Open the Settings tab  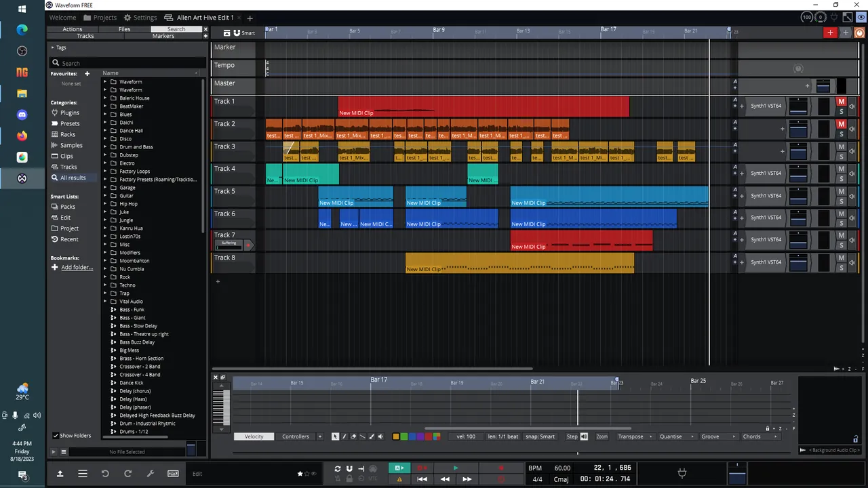point(140,18)
